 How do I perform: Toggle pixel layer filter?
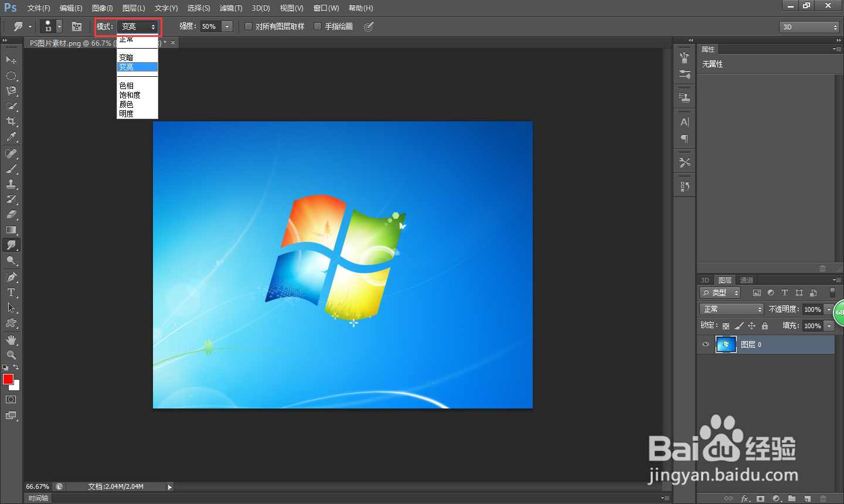pos(757,293)
